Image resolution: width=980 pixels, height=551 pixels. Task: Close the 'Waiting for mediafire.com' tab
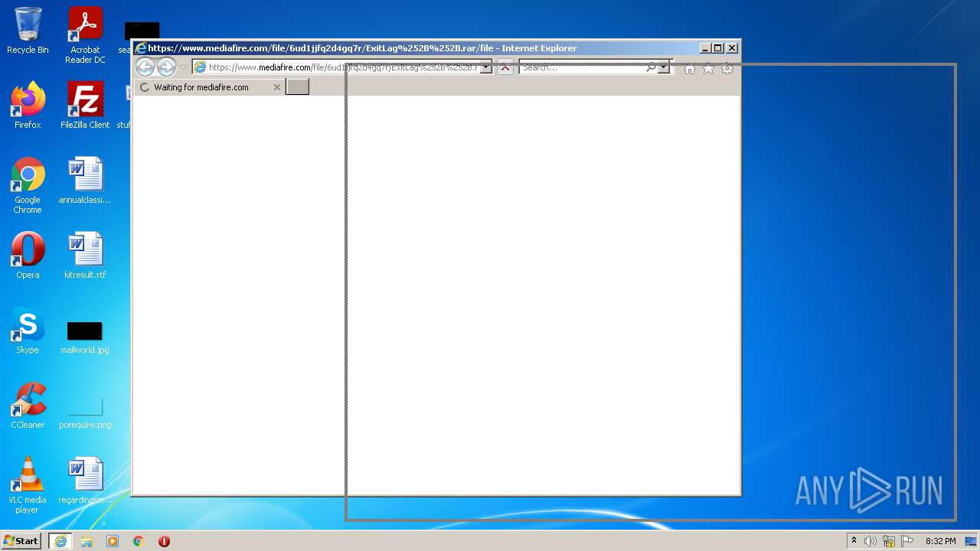click(x=277, y=87)
